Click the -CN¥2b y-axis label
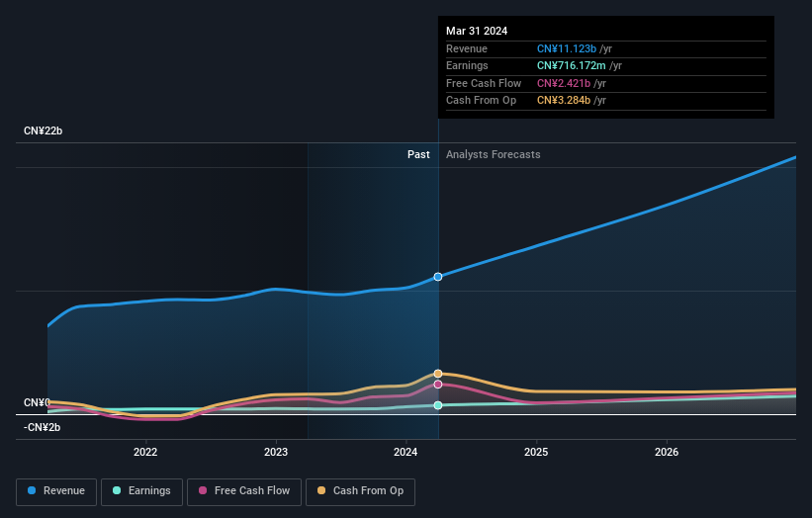The image size is (812, 518). coord(42,427)
